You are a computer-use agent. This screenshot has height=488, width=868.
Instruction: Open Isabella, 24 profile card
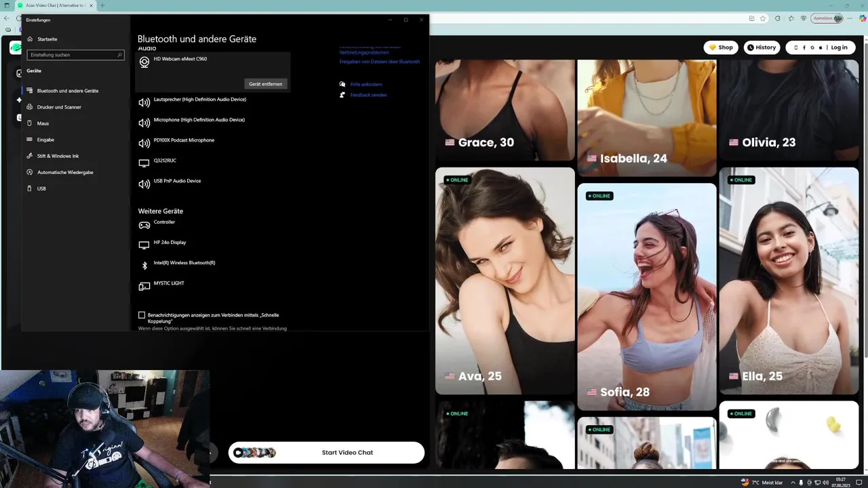(647, 118)
